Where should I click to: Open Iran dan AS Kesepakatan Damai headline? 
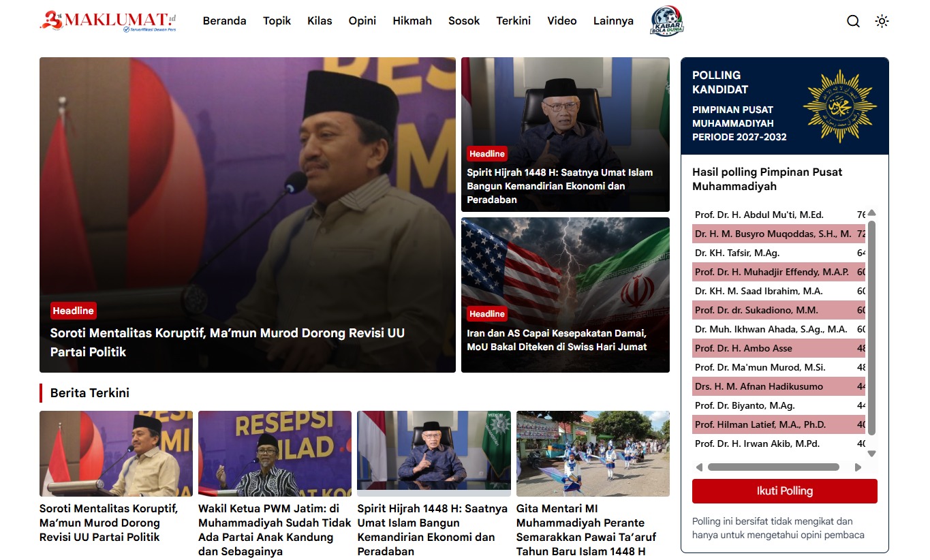click(x=557, y=340)
